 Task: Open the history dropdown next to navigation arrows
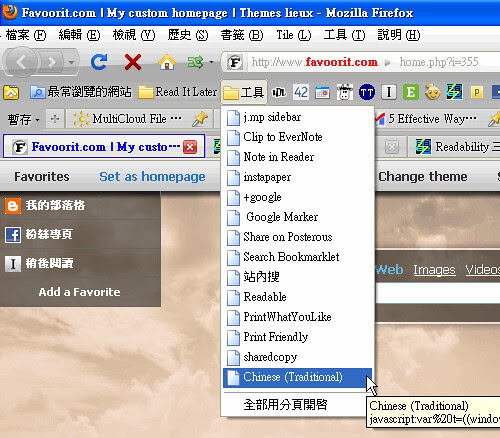(71, 62)
